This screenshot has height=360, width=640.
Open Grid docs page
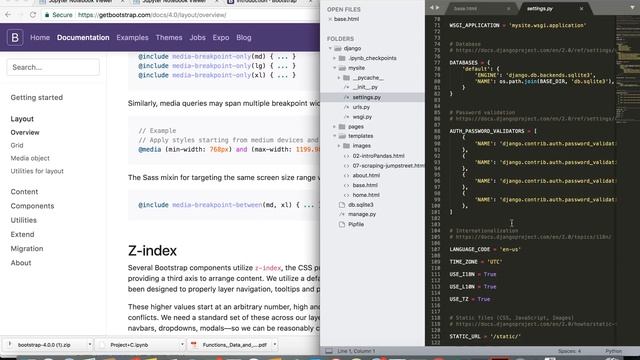[x=17, y=145]
